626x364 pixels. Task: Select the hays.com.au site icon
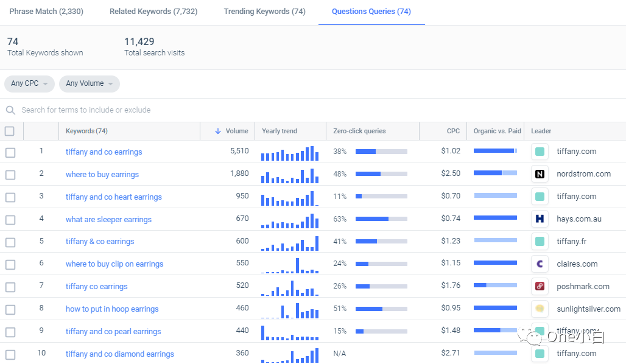(540, 219)
